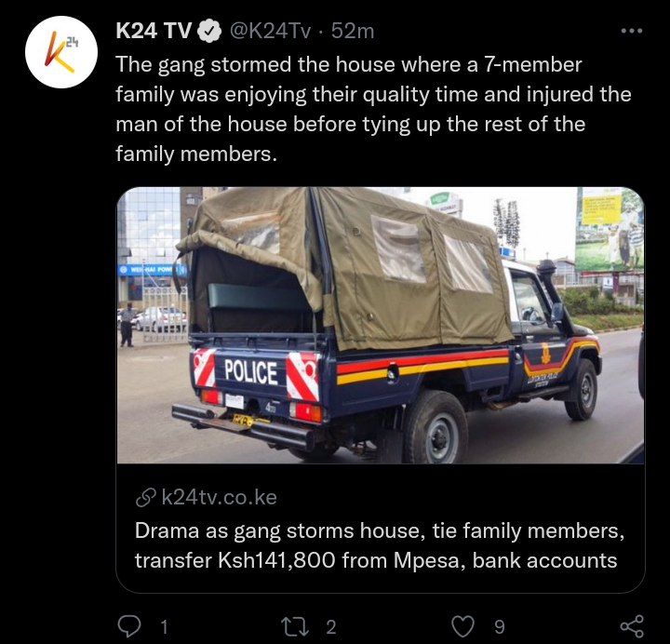Click the tweet text about the gang
The width and height of the screenshot is (670, 644).
tap(373, 110)
